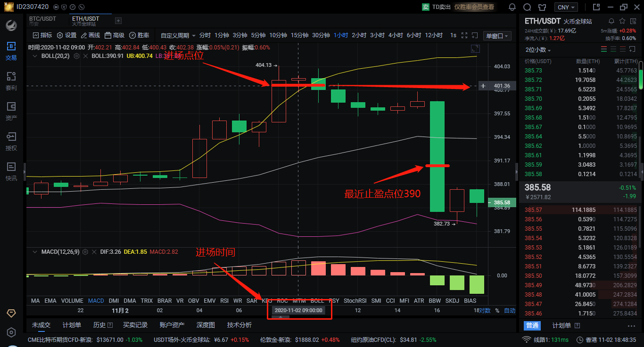Click 仅胜率会员查看 member link
644x347 pixels.
point(474,7)
